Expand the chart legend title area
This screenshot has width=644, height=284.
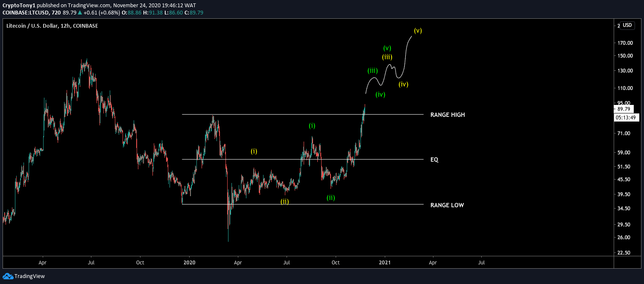(51, 26)
